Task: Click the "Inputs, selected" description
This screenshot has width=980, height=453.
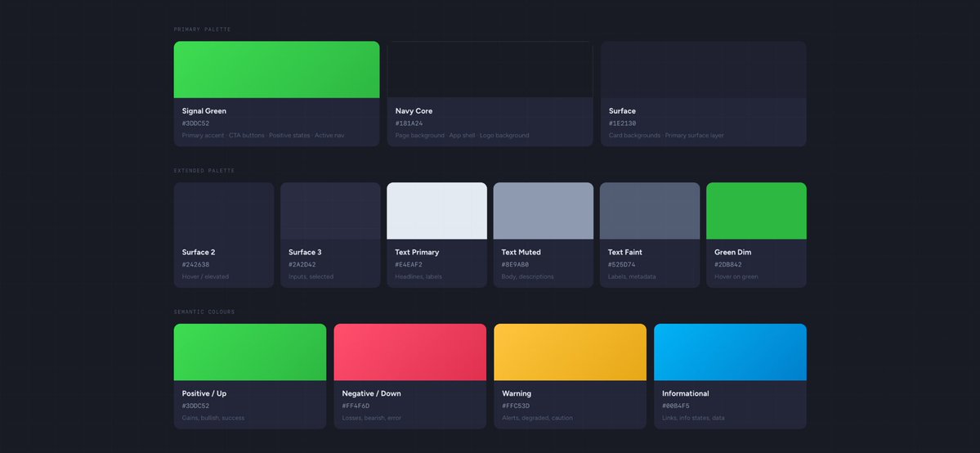Action: [x=311, y=276]
